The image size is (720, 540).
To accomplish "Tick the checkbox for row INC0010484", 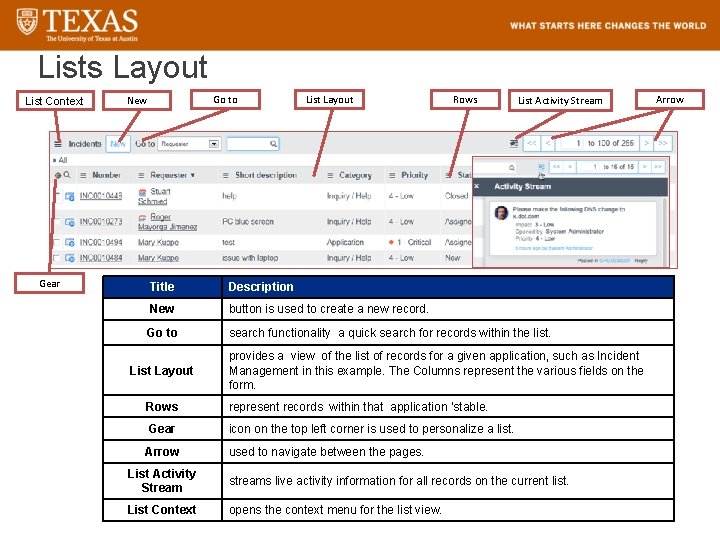I will (56, 258).
